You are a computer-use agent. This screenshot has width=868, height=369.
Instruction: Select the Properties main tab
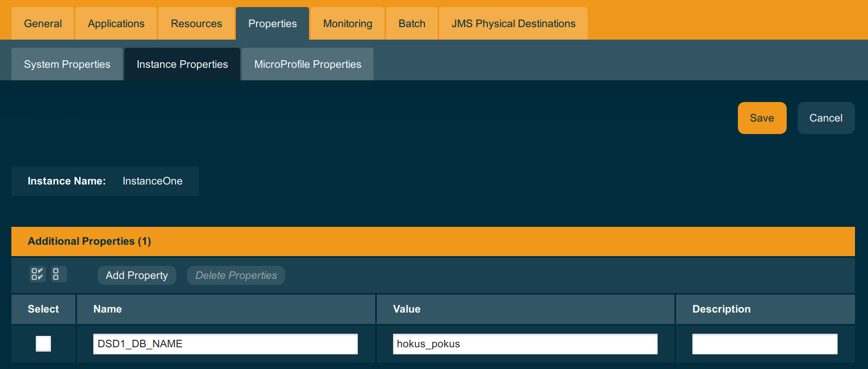coord(272,24)
